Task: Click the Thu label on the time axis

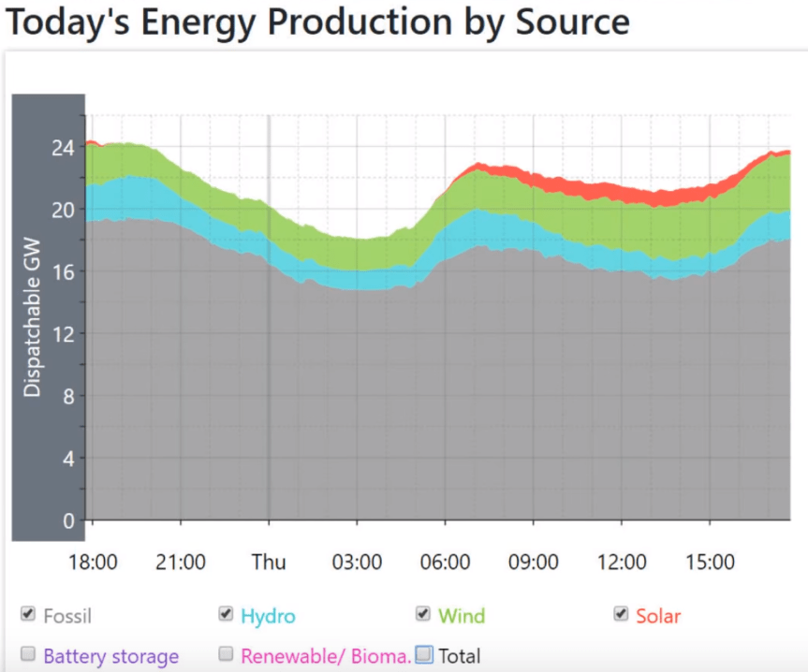Action: tap(269, 562)
